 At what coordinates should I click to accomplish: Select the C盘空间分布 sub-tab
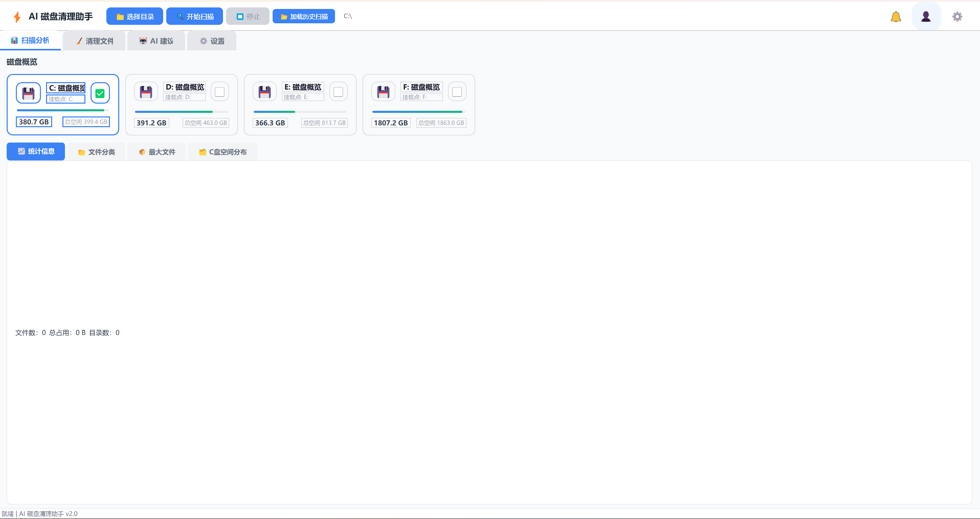click(x=222, y=152)
